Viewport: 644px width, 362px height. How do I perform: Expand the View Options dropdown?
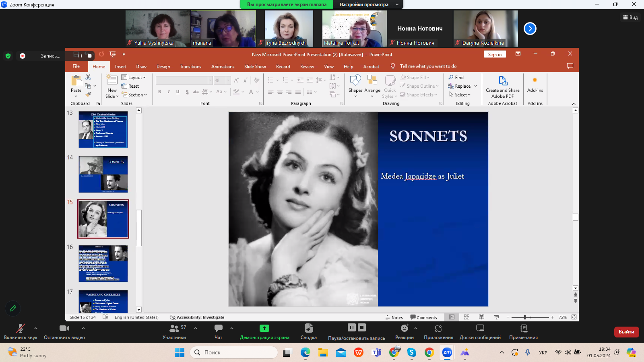(x=367, y=4)
